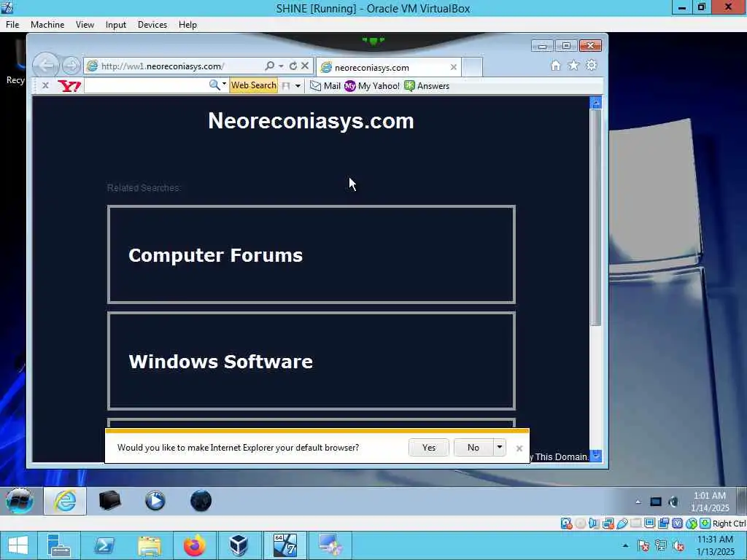
Task: Open File Explorer on host taskbar
Action: click(149, 545)
